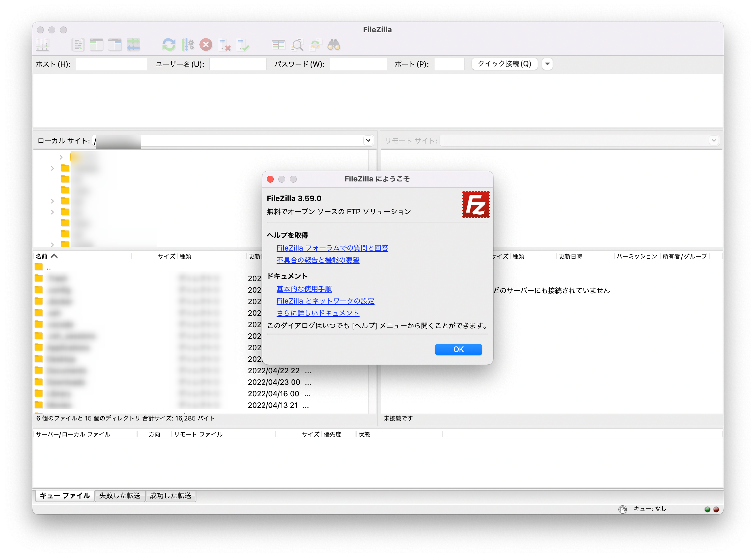The height and width of the screenshot is (557, 756).
Task: Close the FileZilla にようこそ dialog
Action: [270, 179]
